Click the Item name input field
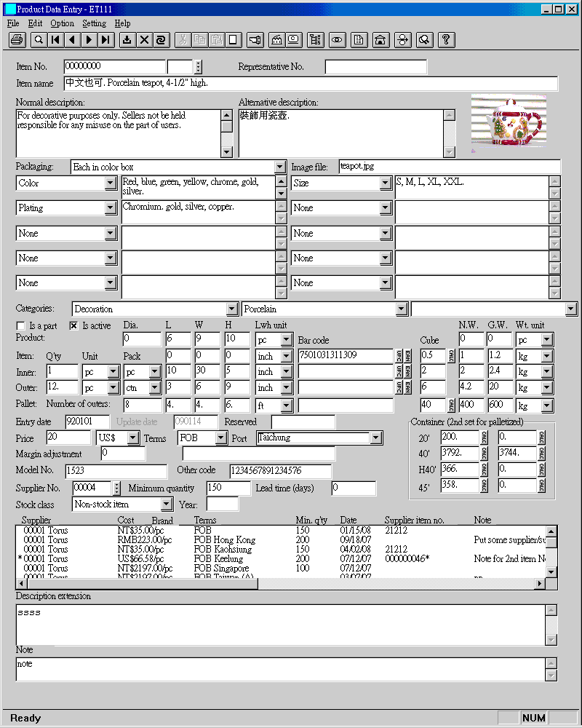582x728 pixels. (311, 84)
